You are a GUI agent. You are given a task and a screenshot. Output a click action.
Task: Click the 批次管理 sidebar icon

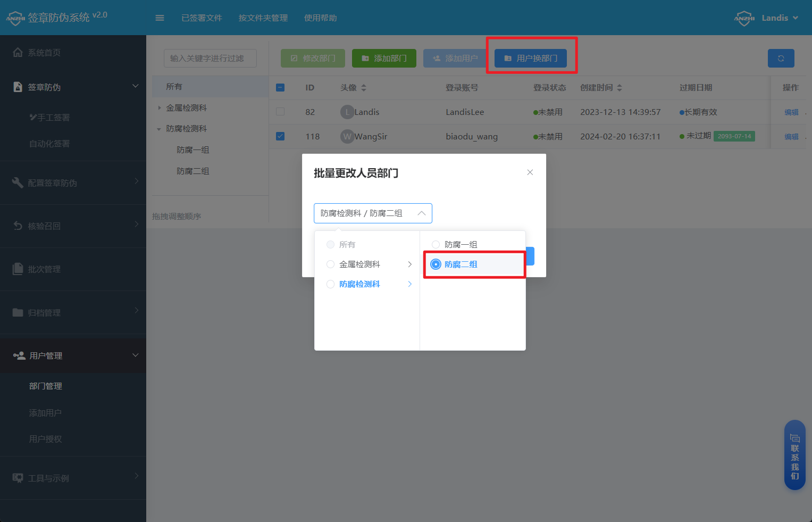pyautogui.click(x=18, y=269)
